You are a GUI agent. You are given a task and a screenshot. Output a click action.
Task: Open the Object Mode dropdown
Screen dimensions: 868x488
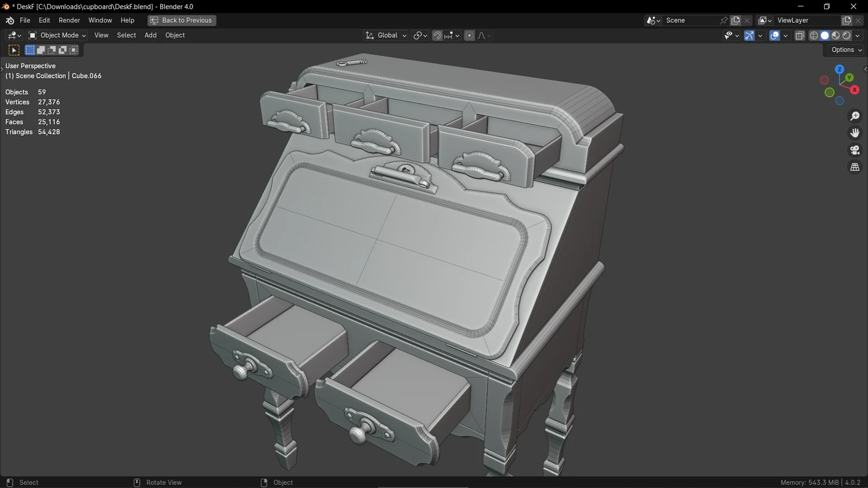tap(57, 35)
